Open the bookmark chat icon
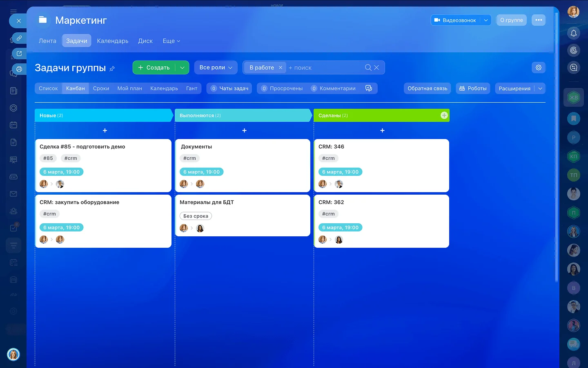Screen dimensions: 588x368 point(574,119)
